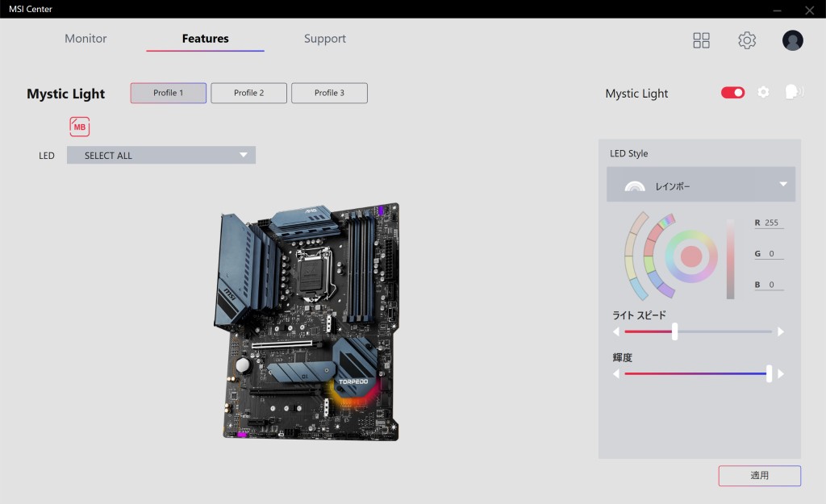Turn off the Mystic Light toggle
This screenshot has height=504, width=826.
732,93
